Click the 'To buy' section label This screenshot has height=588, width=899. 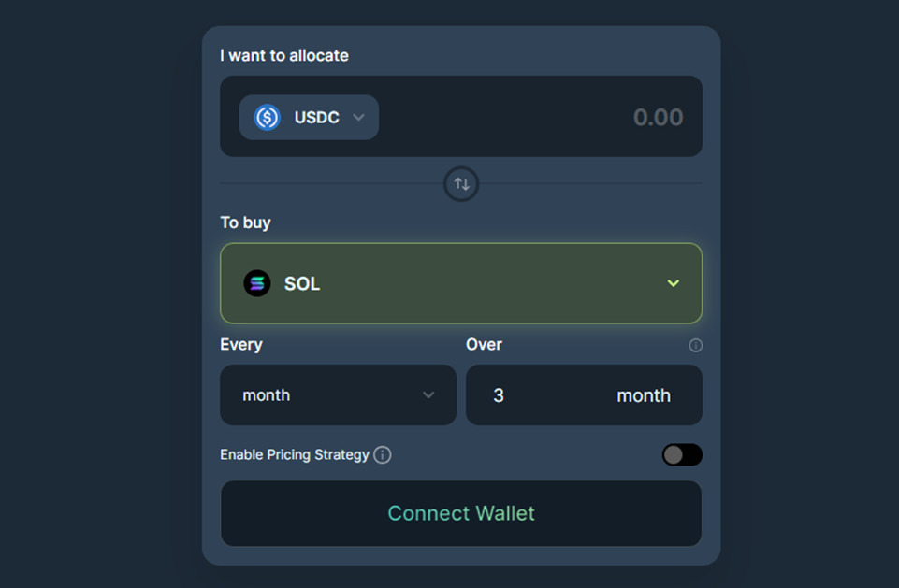pyautogui.click(x=245, y=222)
